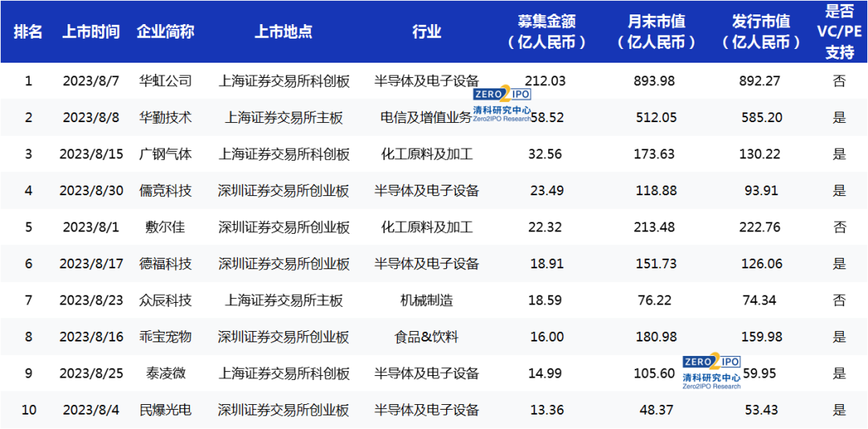
Task: Click industry cell 电信及增值业务
Action: pyautogui.click(x=427, y=117)
